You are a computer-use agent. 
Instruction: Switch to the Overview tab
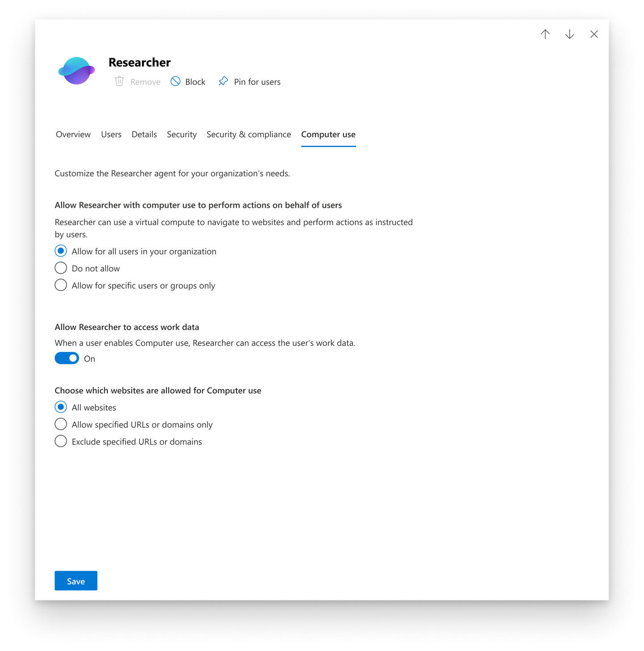point(73,135)
